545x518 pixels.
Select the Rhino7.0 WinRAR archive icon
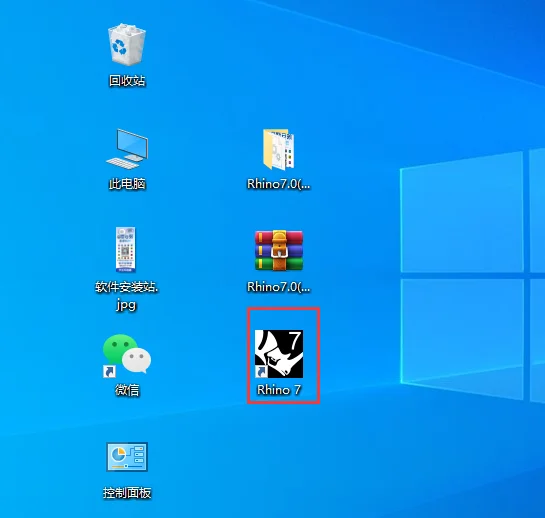[279, 250]
